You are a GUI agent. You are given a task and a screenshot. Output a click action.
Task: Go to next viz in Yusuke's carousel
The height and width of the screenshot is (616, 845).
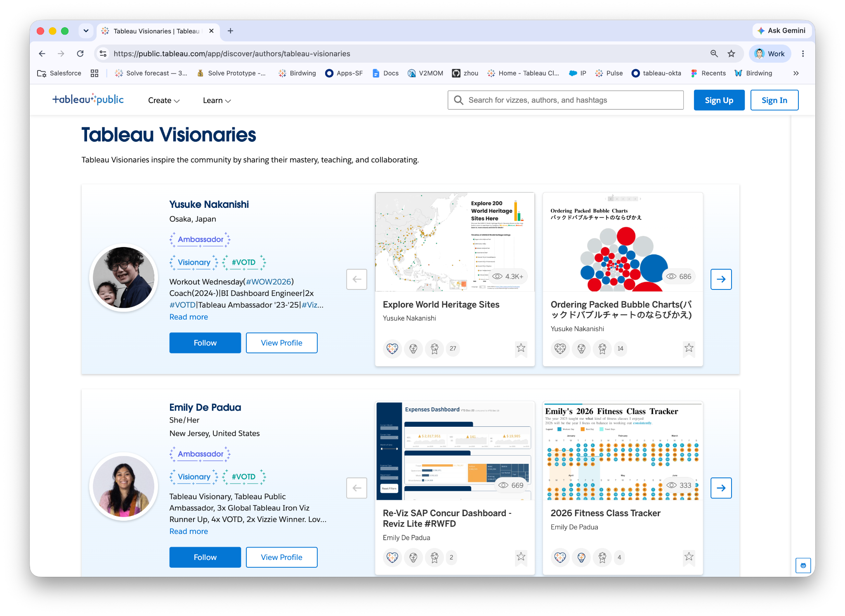pos(721,279)
